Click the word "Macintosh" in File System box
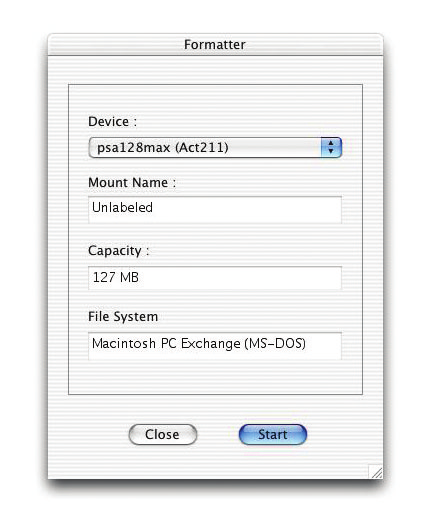The width and height of the screenshot is (429, 524). (x=124, y=344)
